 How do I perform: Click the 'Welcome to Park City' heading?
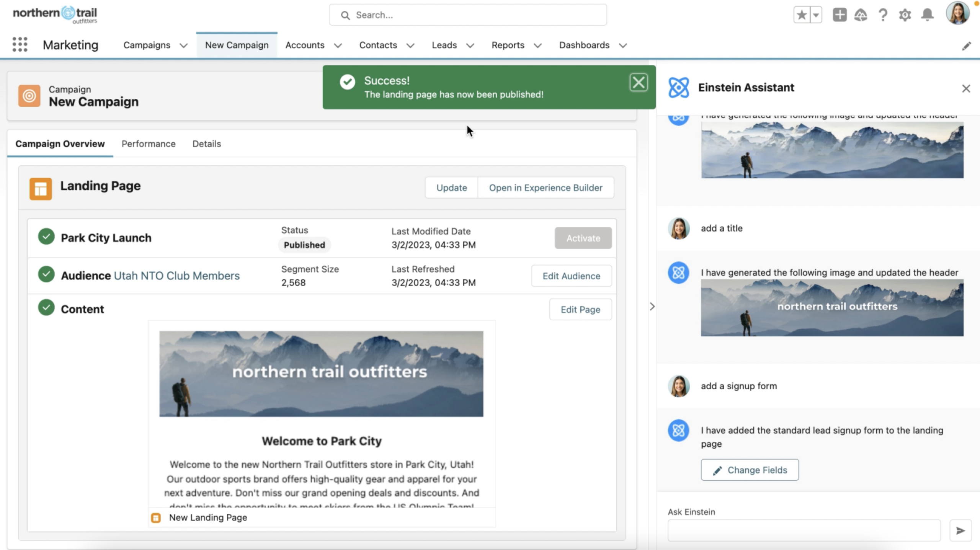click(x=322, y=441)
